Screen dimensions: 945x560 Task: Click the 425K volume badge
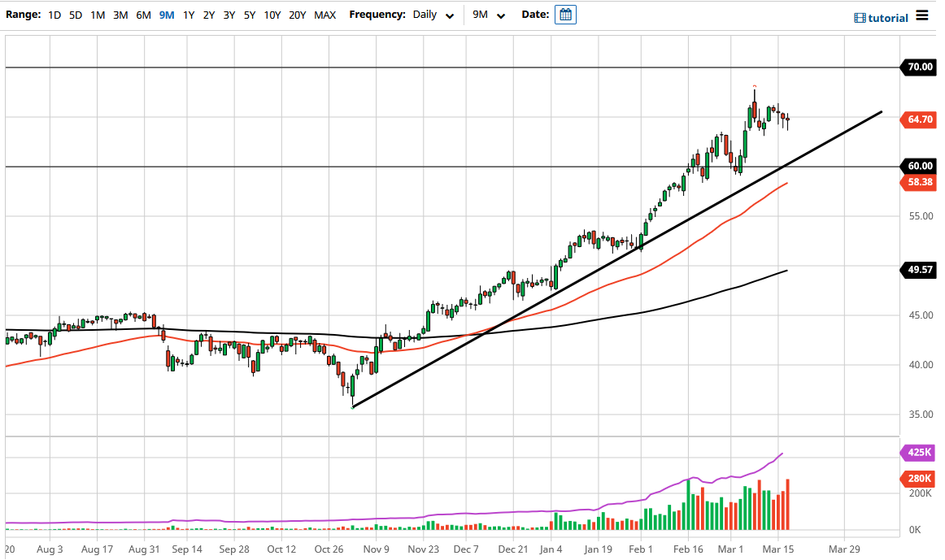[918, 452]
